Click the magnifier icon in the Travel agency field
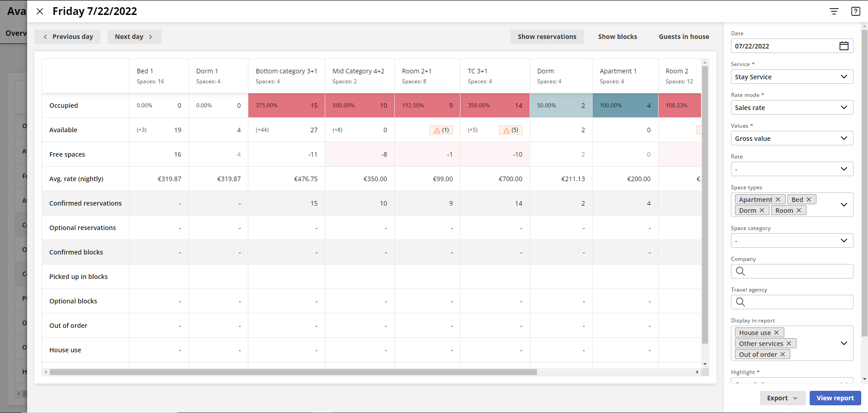This screenshot has width=868, height=413. [x=740, y=302]
